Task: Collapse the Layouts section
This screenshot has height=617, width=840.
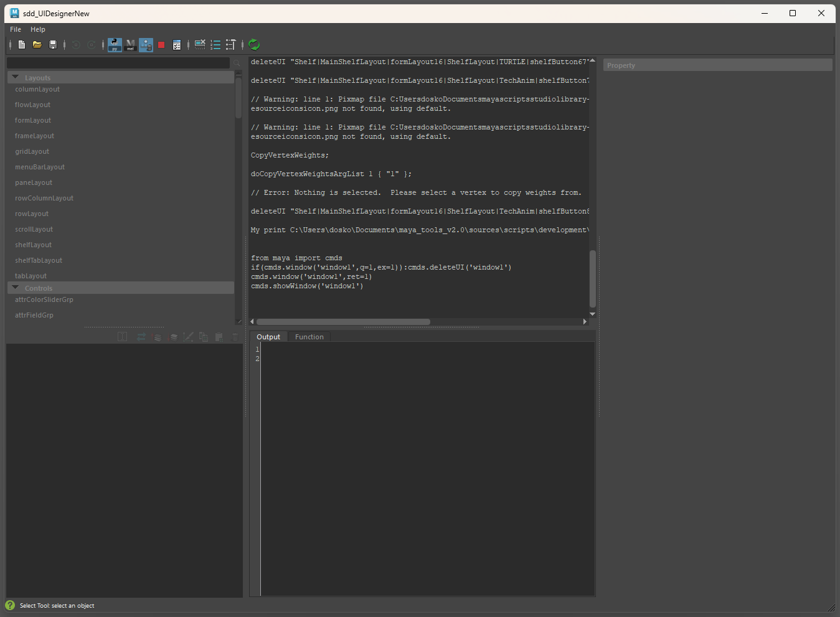Action: pos(16,78)
